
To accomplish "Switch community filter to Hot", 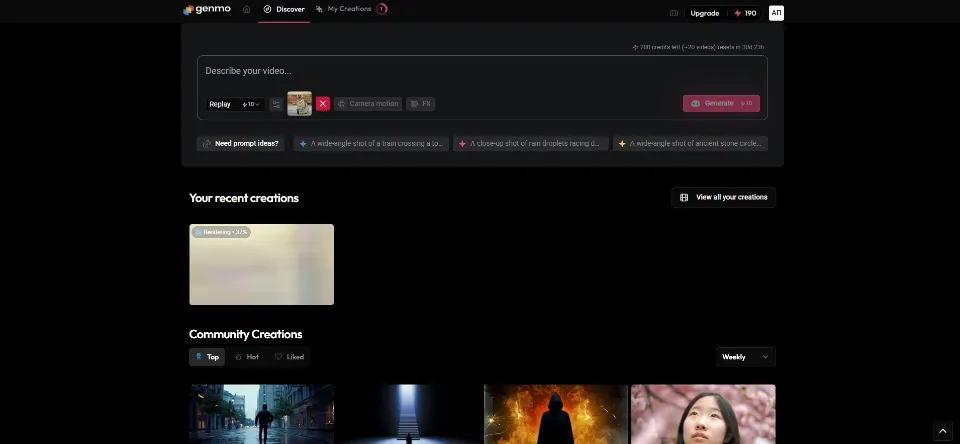I will 247,357.
